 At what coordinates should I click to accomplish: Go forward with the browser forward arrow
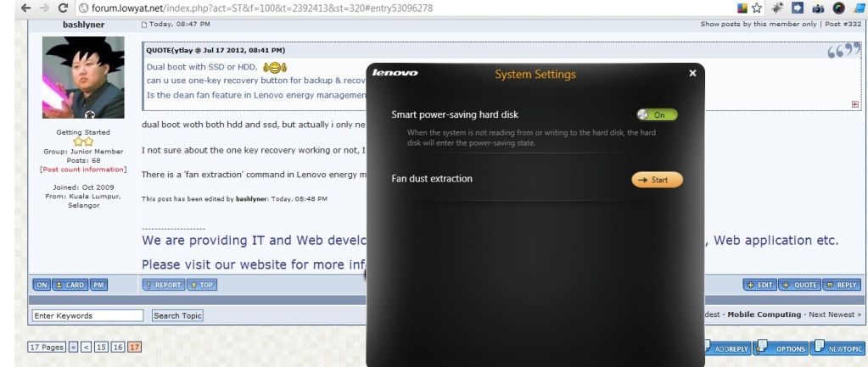click(44, 8)
